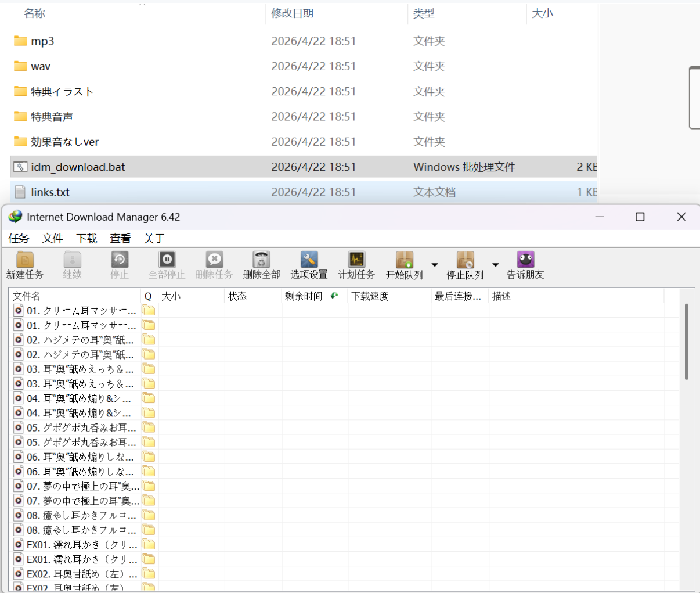Sort downloads by 状态 column header
This screenshot has width=700, height=593.
click(254, 296)
